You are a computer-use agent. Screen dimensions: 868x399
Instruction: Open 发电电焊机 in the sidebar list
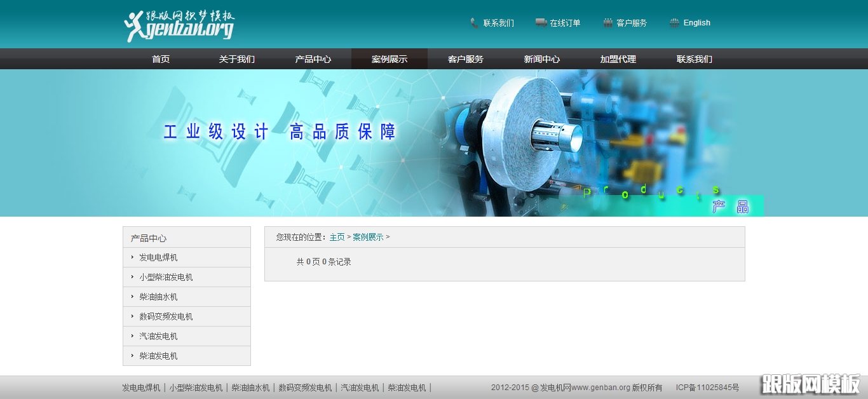158,257
